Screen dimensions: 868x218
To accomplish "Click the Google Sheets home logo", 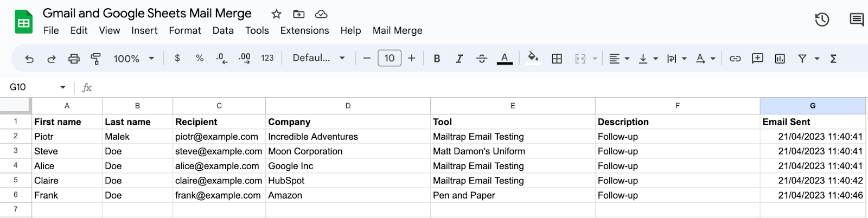I will point(23,22).
